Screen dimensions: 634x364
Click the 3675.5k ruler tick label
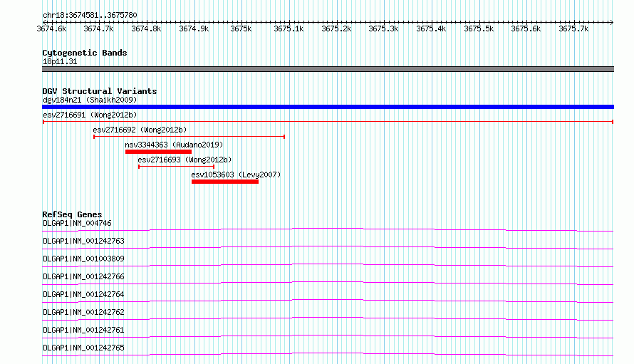[479, 28]
